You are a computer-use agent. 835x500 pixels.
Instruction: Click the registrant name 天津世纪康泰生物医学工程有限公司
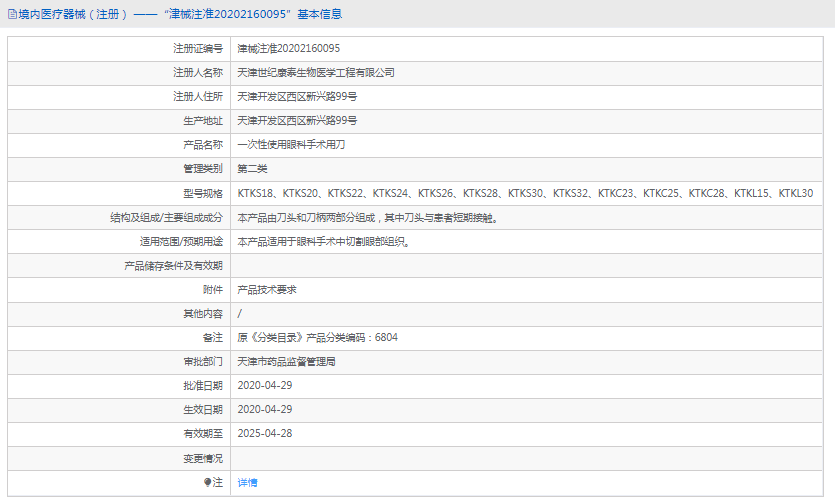316,72
